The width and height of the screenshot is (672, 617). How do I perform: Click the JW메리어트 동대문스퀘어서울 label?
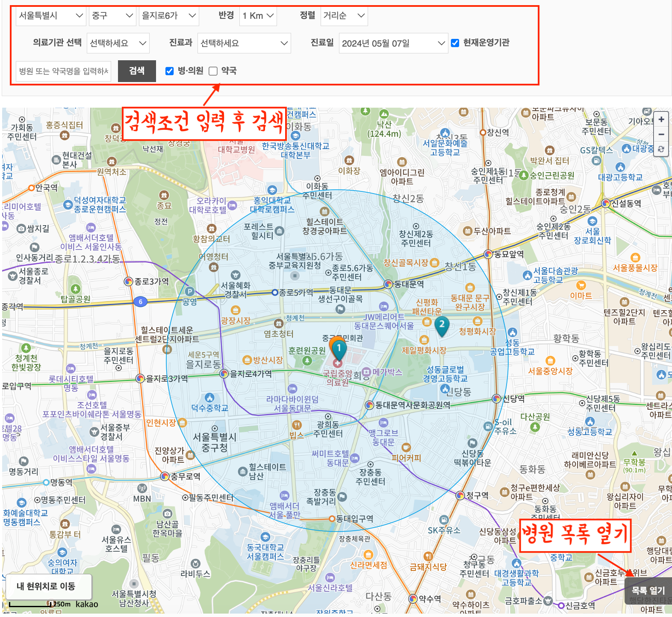(384, 321)
